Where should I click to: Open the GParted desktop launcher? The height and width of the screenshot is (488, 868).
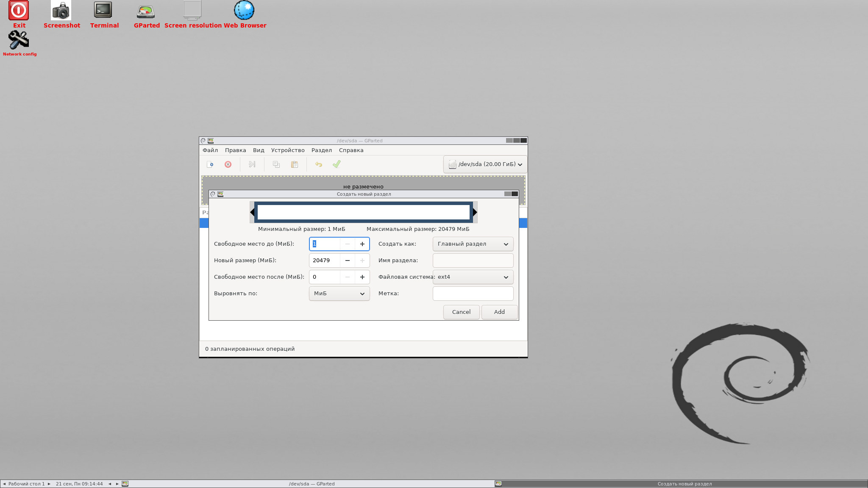(147, 15)
